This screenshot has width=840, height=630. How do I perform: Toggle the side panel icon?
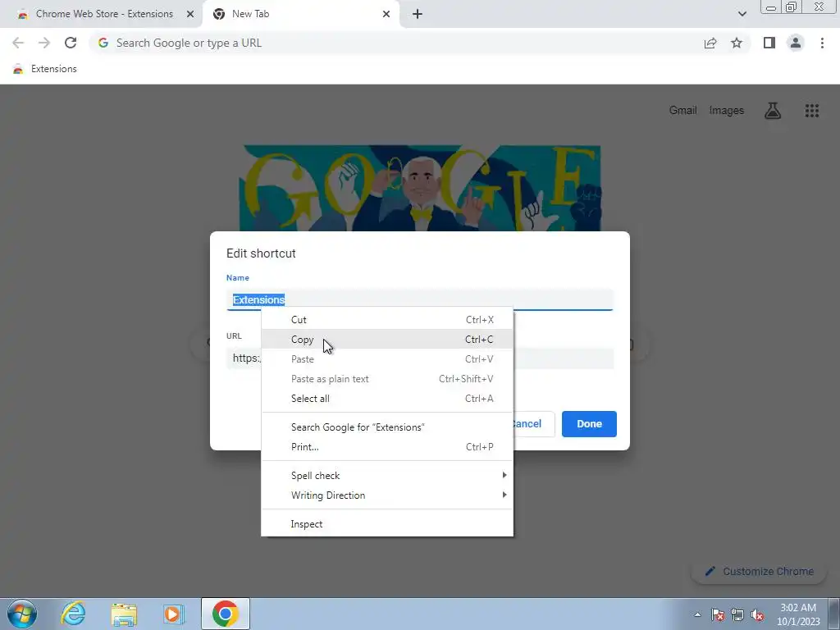(769, 43)
